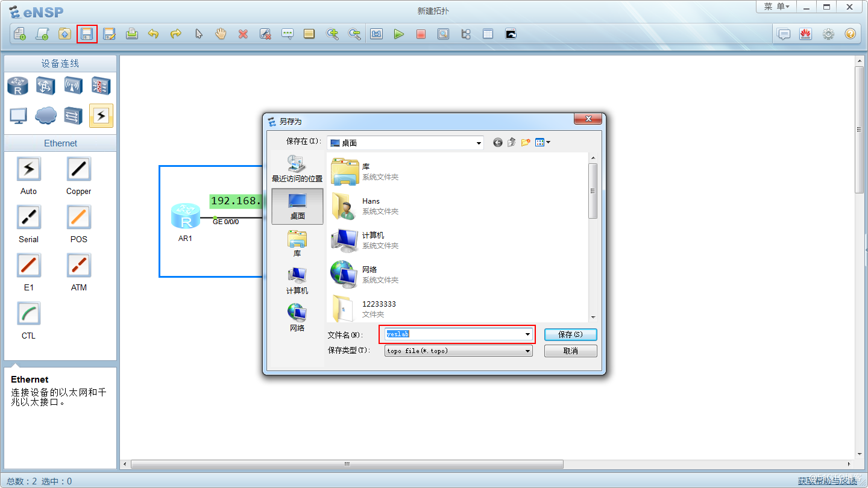Image resolution: width=868 pixels, height=488 pixels.
Task: Click the green Start Devices play icon
Action: 398,34
